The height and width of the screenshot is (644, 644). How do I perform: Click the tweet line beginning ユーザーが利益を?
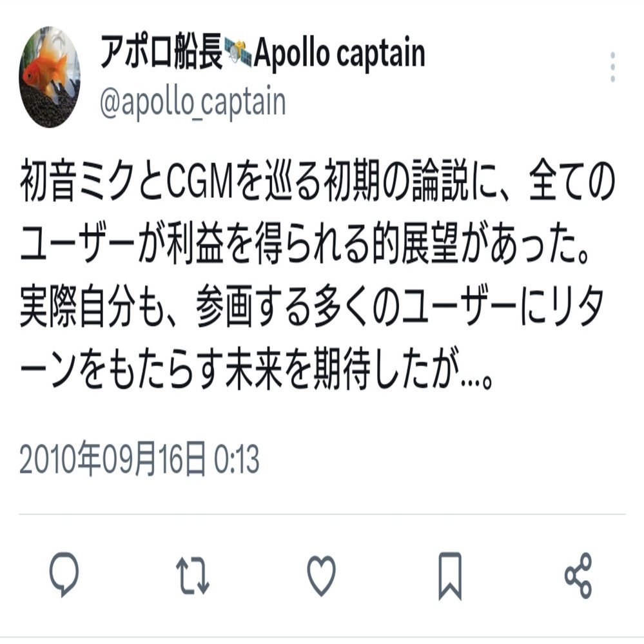pos(306,244)
